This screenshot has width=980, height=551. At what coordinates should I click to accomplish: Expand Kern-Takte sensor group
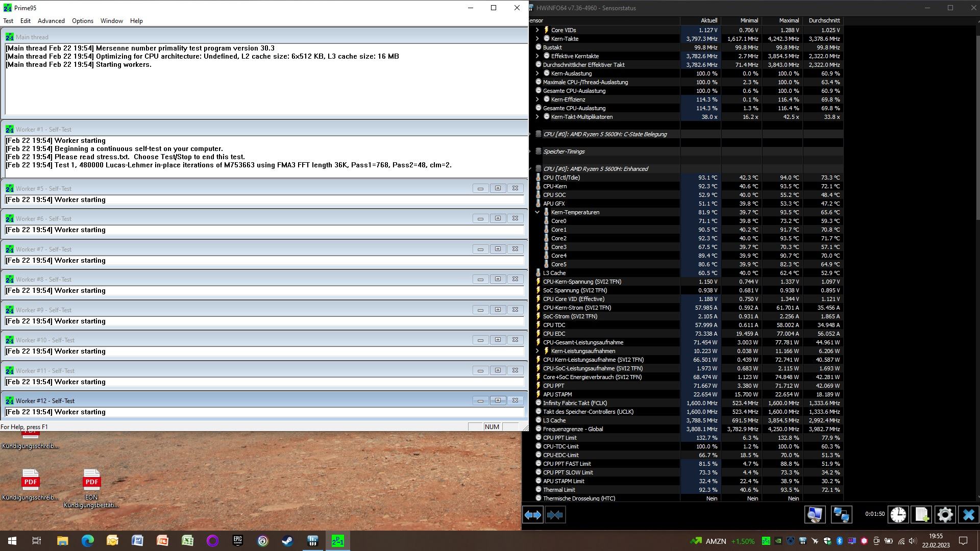pyautogui.click(x=537, y=39)
